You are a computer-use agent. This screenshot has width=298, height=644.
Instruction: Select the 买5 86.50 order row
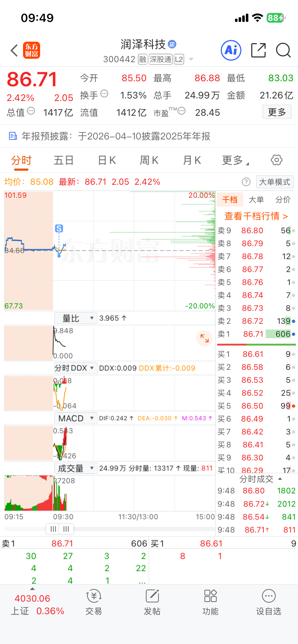coord(256,406)
